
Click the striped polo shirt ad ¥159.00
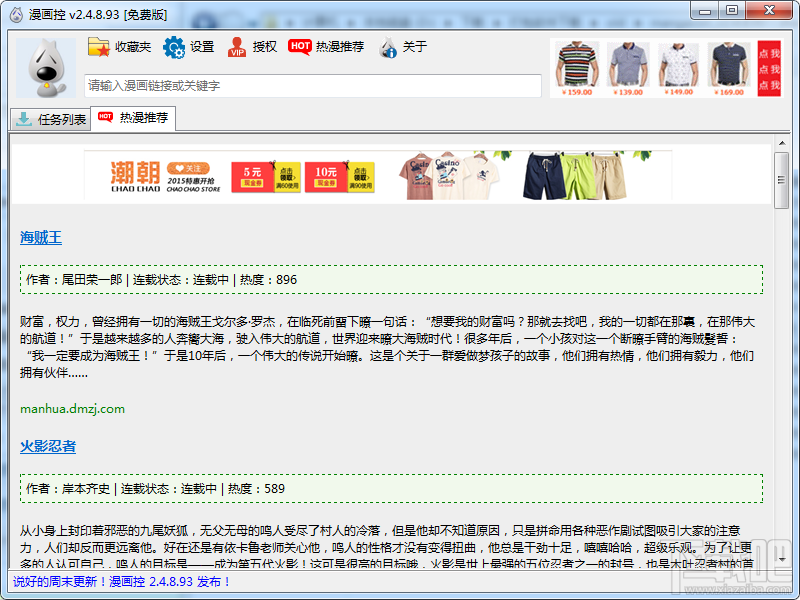tap(577, 69)
